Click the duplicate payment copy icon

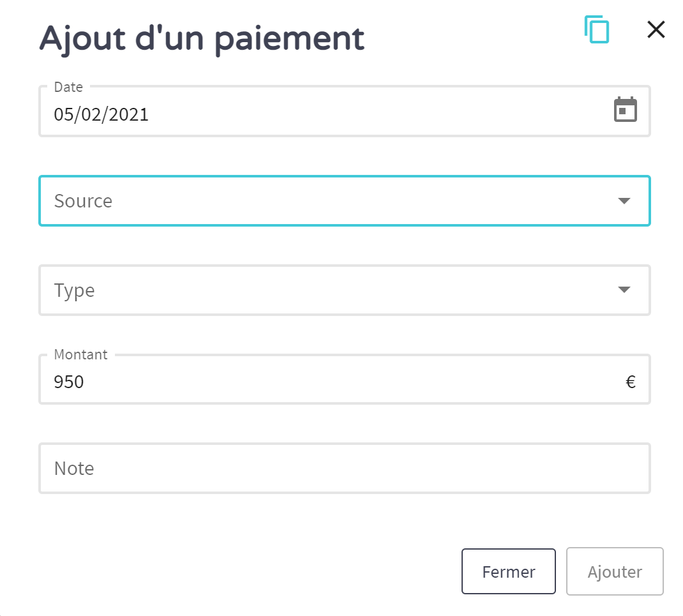(x=597, y=30)
